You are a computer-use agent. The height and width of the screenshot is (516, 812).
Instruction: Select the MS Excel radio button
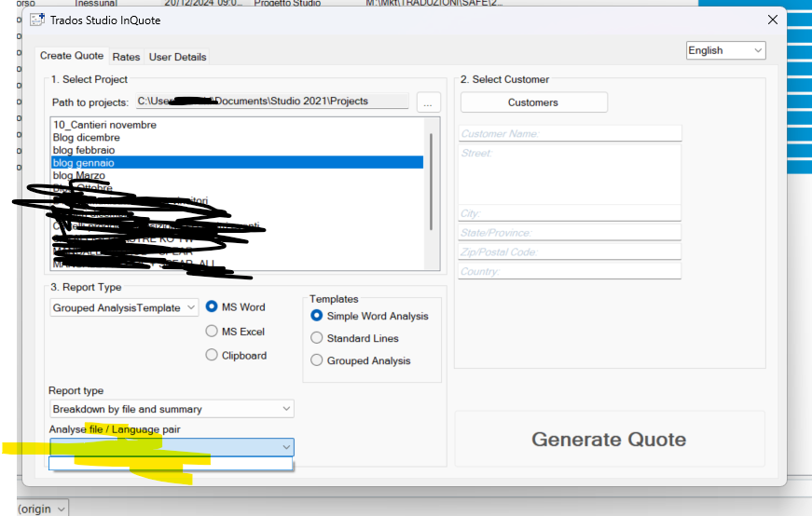pos(213,332)
